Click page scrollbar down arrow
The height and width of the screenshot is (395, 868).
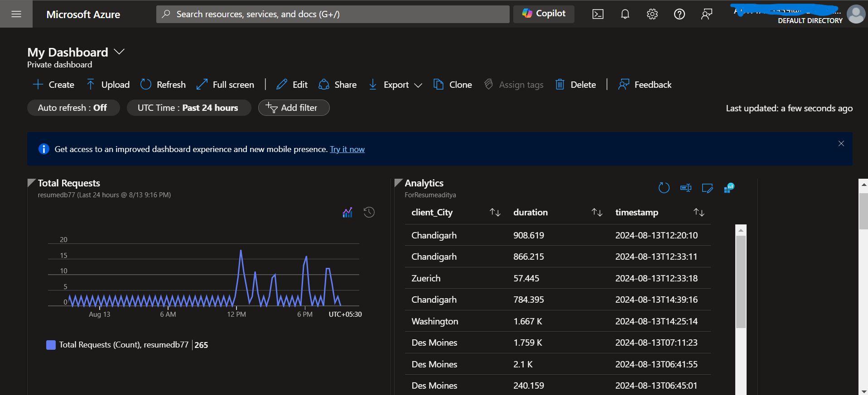click(863, 391)
